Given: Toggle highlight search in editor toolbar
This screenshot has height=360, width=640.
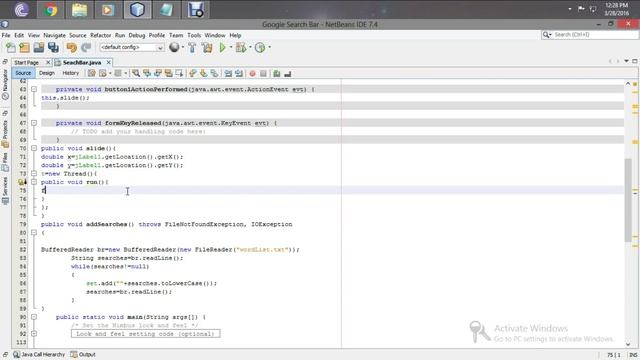Looking at the screenshot, I should tap(168, 73).
